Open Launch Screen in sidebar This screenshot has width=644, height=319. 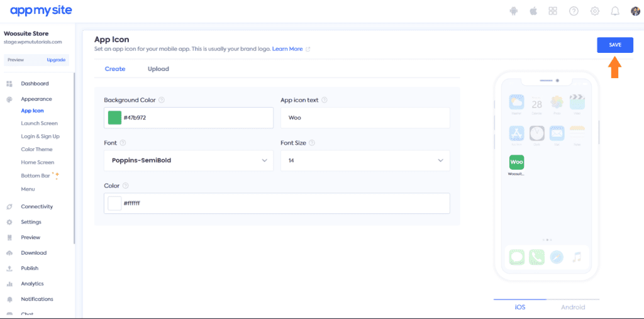tap(40, 123)
